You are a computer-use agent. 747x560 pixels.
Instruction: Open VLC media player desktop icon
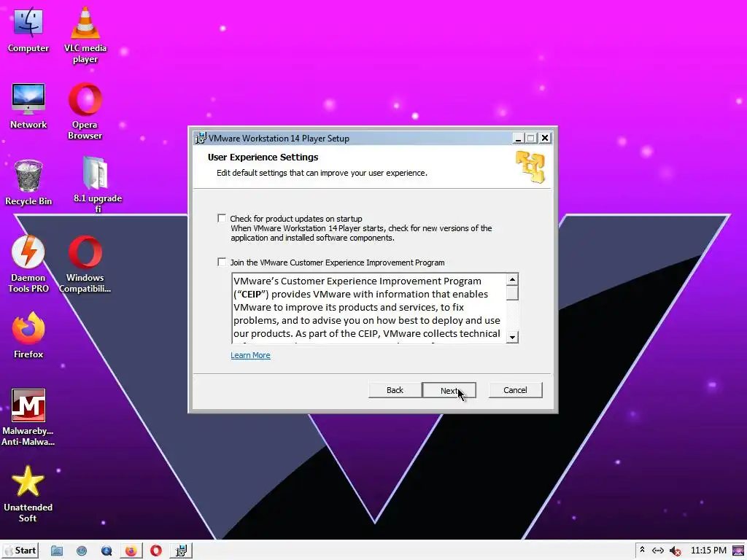click(85, 35)
